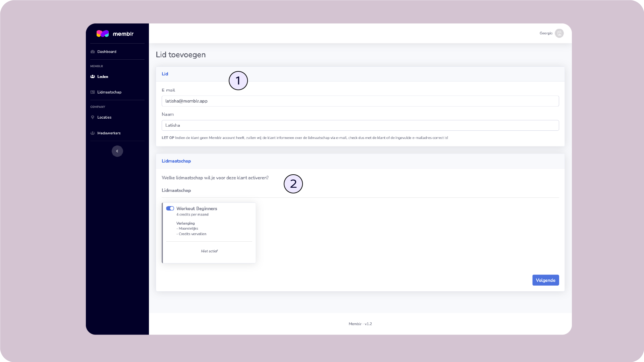Open the Medewerkers menu item
This screenshot has height=362, width=644.
pos(109,133)
